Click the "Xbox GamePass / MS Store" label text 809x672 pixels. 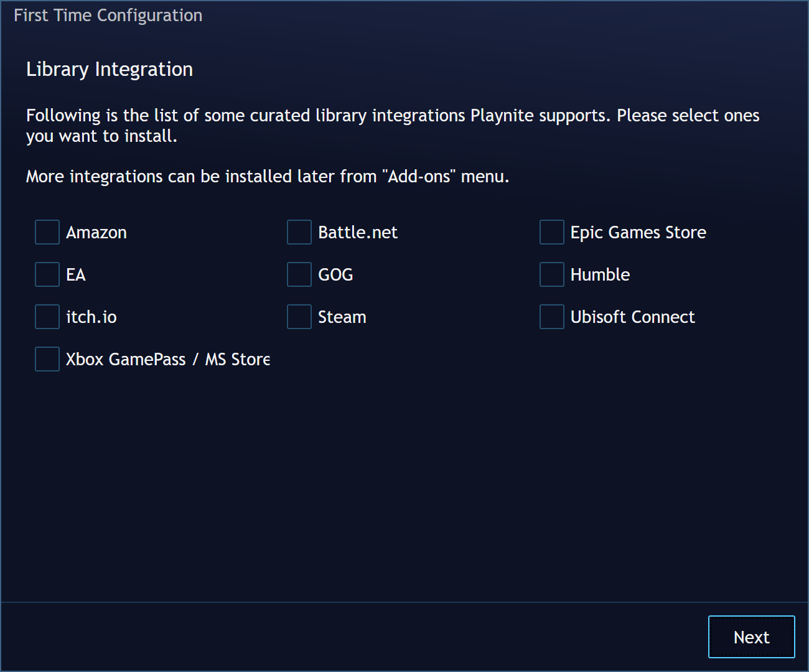pyautogui.click(x=168, y=360)
